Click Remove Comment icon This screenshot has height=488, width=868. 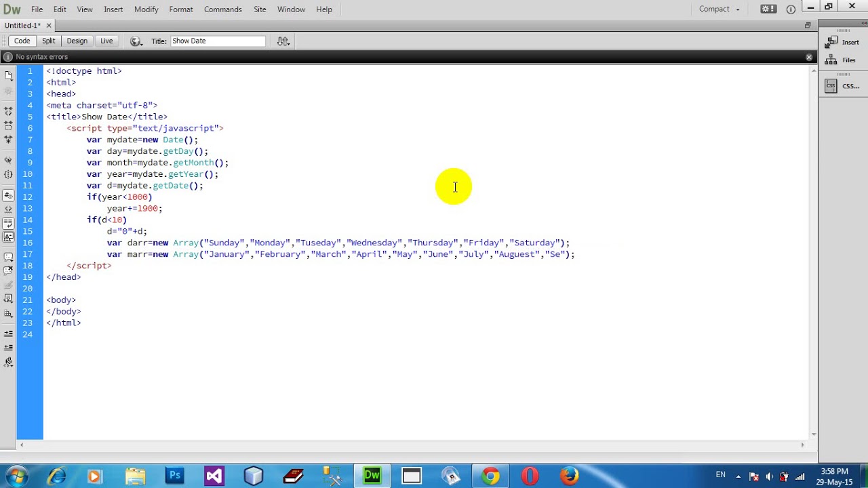8,270
